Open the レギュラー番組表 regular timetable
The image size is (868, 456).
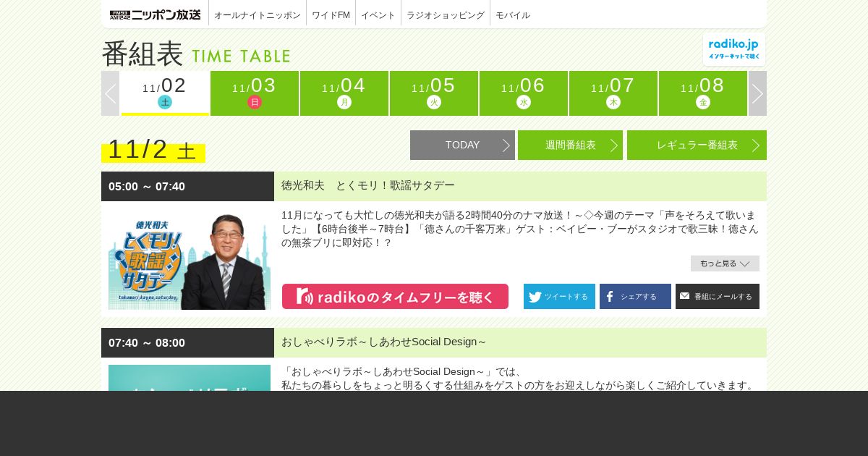click(697, 145)
